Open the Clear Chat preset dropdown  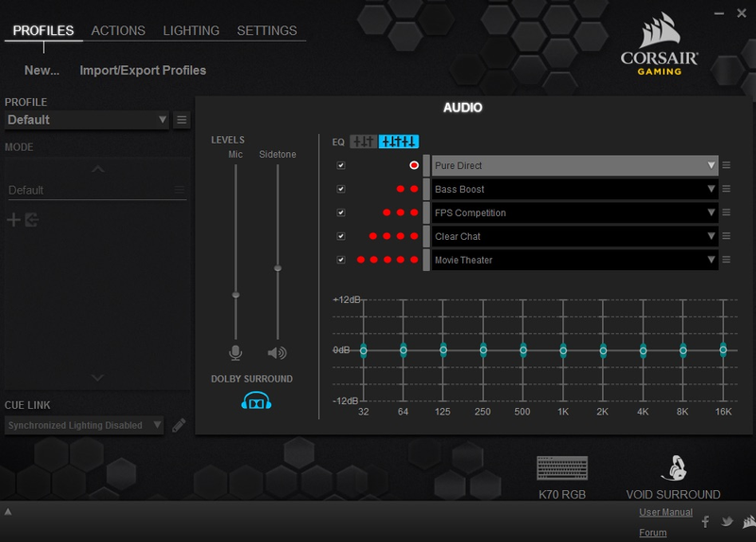[575, 236]
